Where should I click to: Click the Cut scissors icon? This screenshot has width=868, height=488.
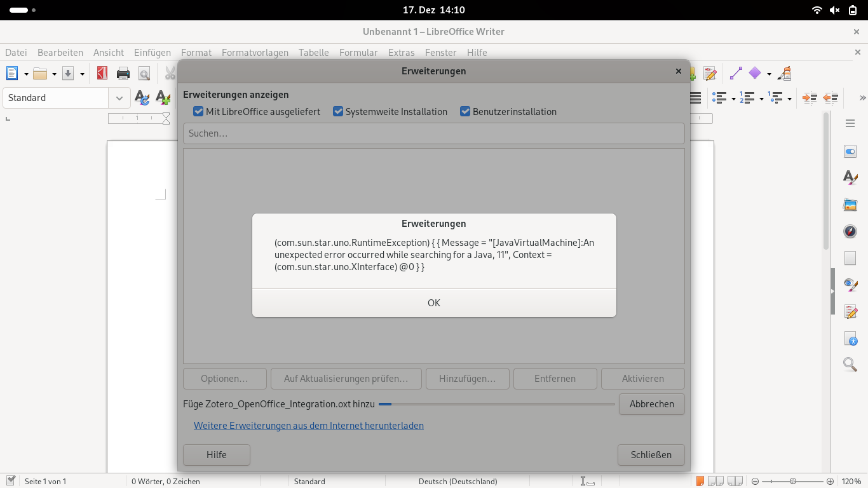click(170, 74)
